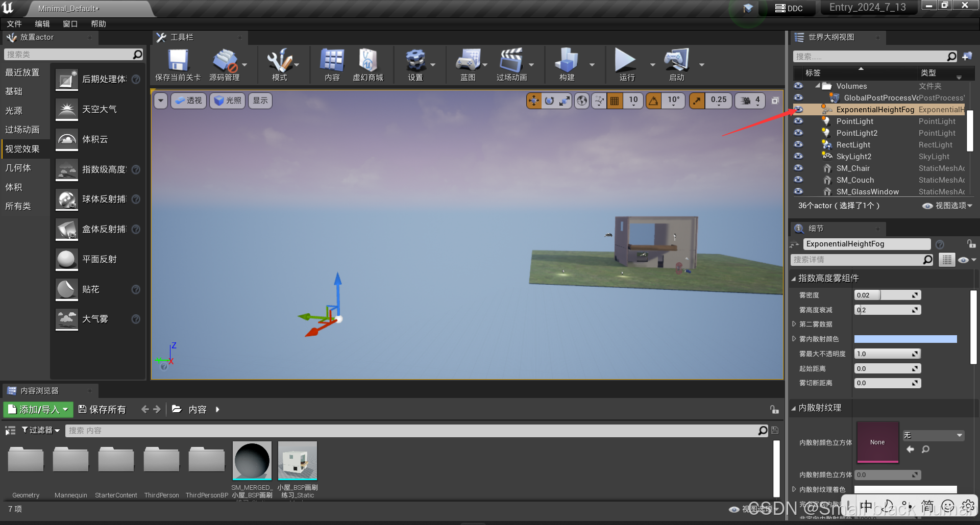The image size is (980, 525).
Task: Open the Unreal Marketplace (虚幻商城) icon
Action: click(367, 61)
